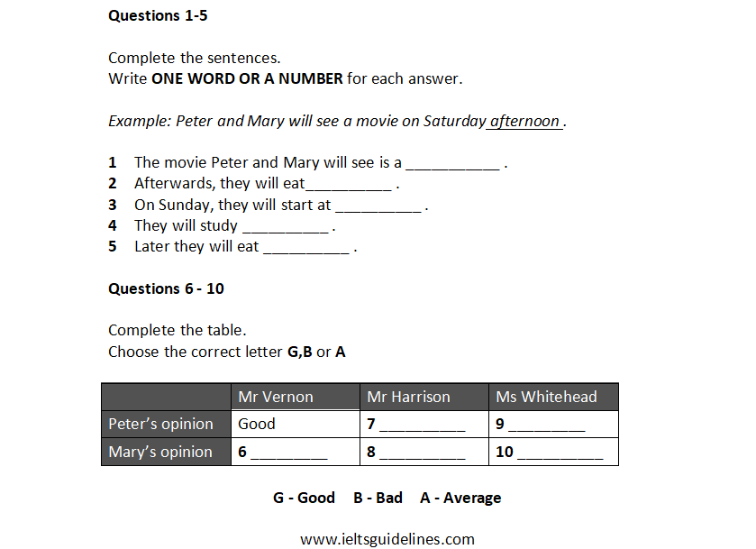Select the blank after 'Later they will eat'
The image size is (756, 549).
point(305,248)
